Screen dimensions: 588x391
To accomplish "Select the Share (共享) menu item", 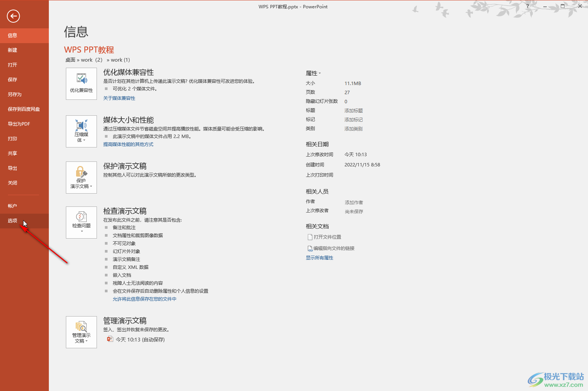I will (24, 154).
